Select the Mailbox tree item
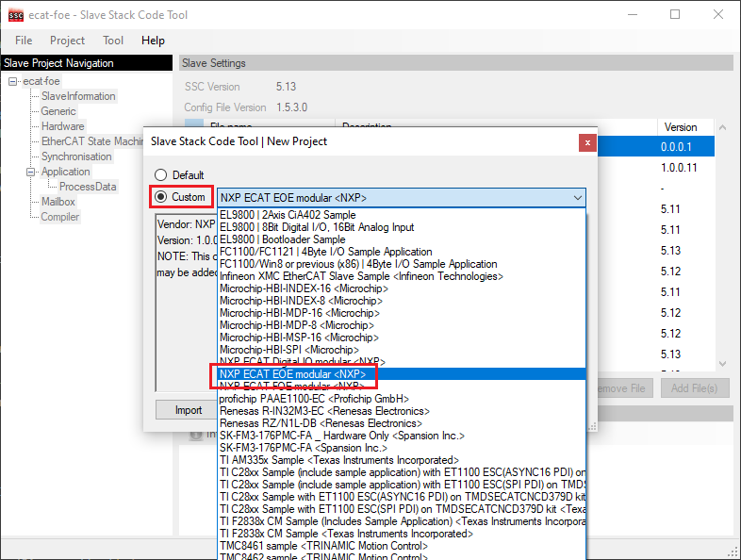 [x=58, y=202]
